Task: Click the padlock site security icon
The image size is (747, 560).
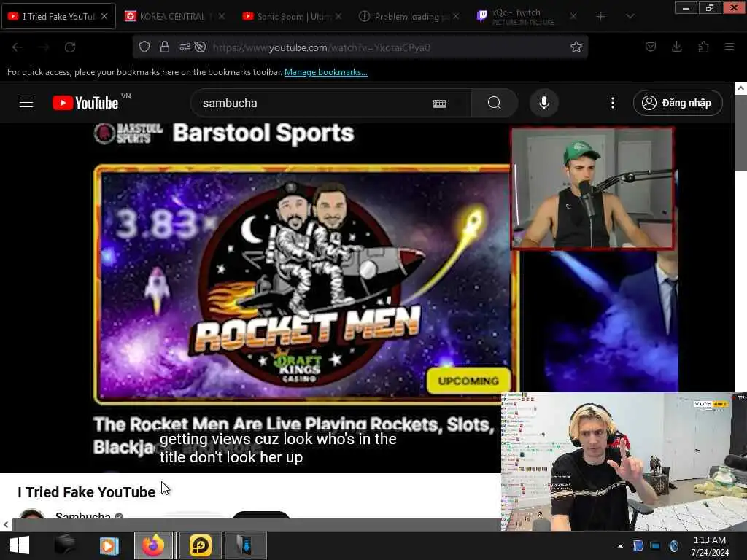Action: [x=165, y=47]
